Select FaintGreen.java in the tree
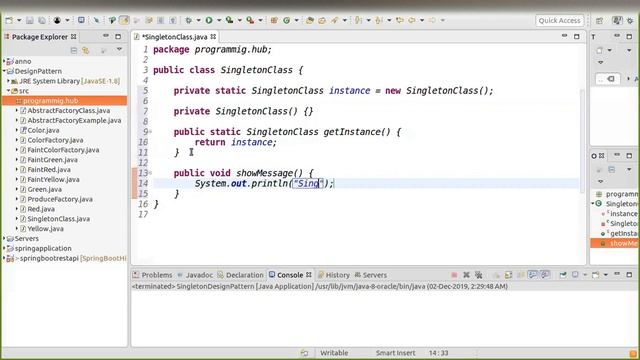This screenshot has width=640, height=360. (x=52, y=160)
